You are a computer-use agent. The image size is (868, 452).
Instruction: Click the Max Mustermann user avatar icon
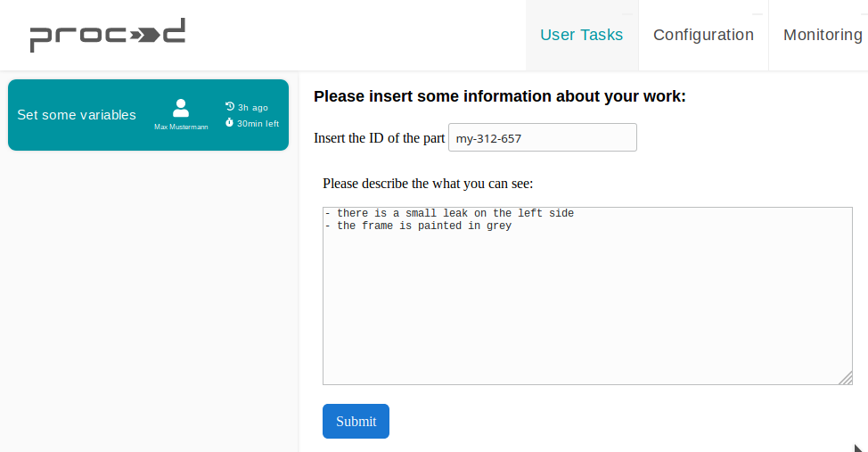pos(181,108)
